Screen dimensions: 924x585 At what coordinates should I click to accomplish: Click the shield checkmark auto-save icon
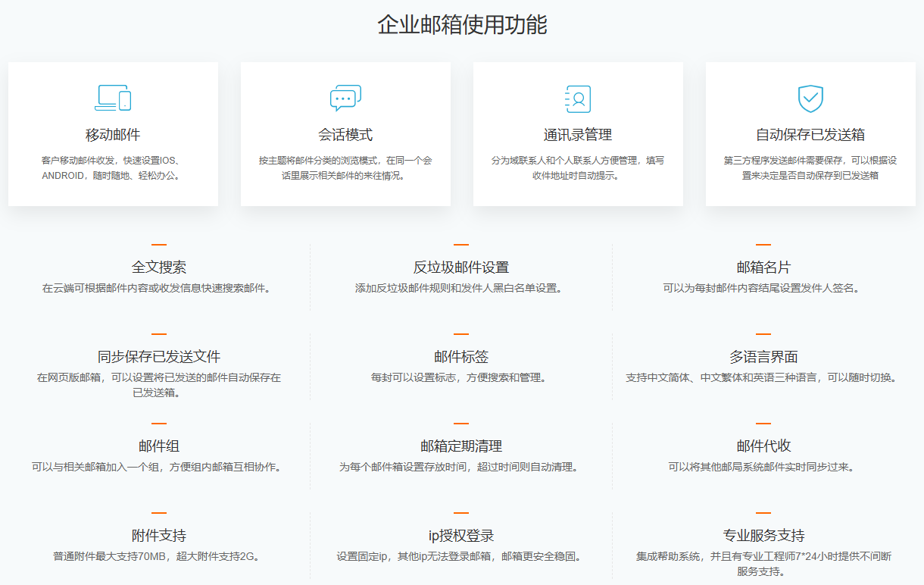[x=810, y=97]
